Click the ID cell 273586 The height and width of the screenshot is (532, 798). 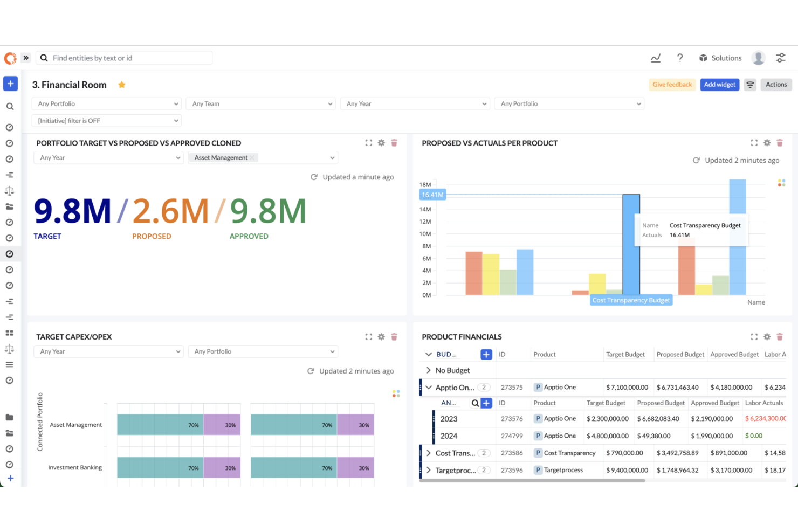pos(512,453)
